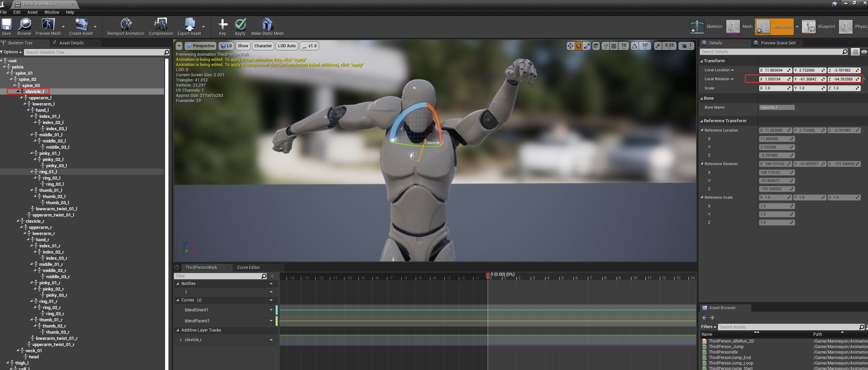The image size is (868, 370).
Task: Open the Local Rotation dropdown
Action: point(732,79)
